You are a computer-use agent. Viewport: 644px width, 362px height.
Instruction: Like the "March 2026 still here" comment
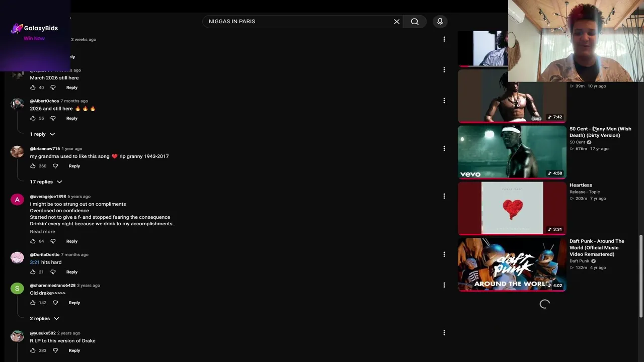tap(33, 87)
